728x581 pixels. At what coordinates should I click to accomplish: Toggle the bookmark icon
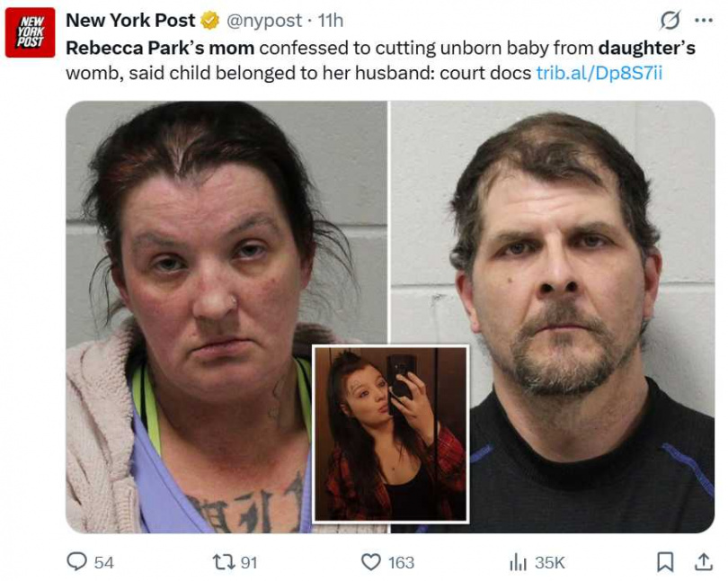click(665, 562)
